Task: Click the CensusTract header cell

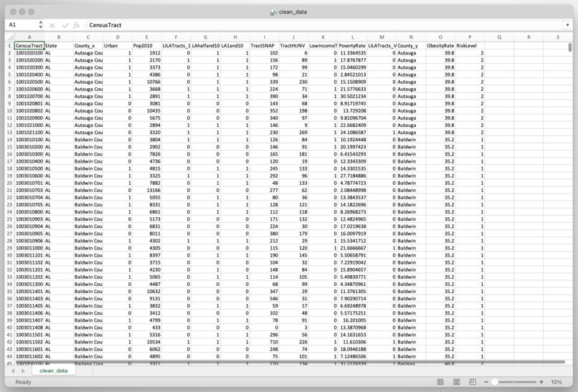Action: (x=29, y=46)
